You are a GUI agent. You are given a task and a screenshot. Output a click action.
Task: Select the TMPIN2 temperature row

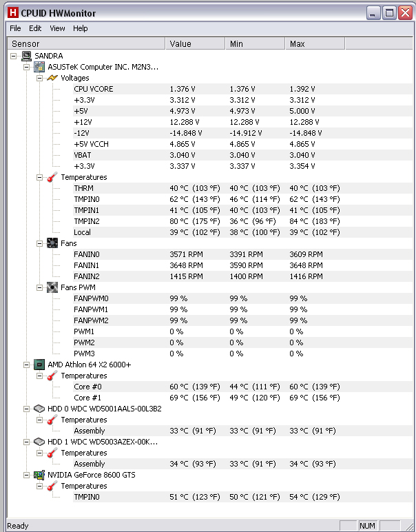[242, 221]
